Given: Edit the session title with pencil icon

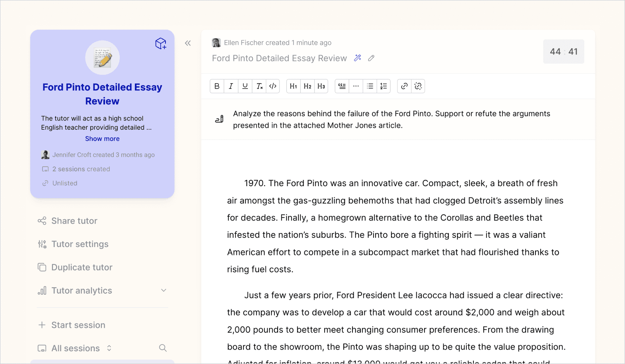Looking at the screenshot, I should (x=371, y=58).
